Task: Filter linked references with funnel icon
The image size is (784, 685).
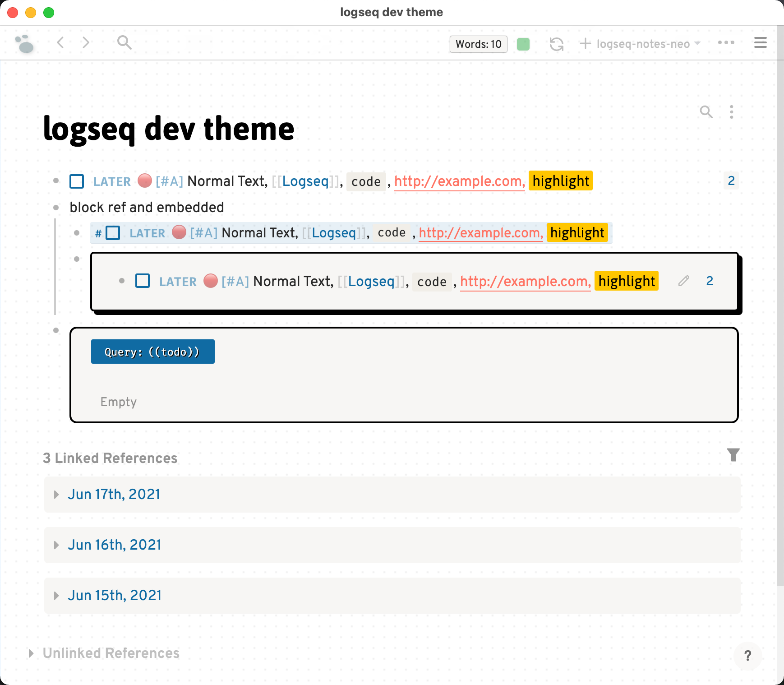Action: pos(733,455)
